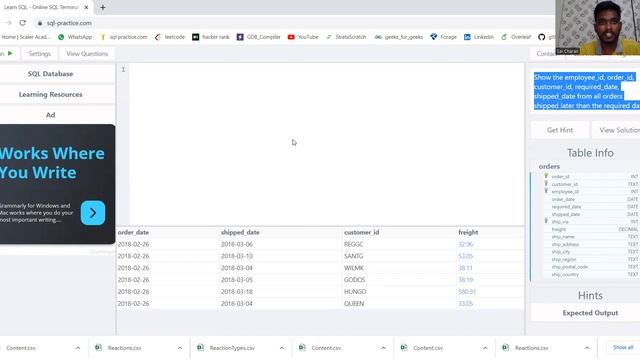Select customer REGGC in results
Screen dimensions: 640x360
pyautogui.click(x=353, y=244)
